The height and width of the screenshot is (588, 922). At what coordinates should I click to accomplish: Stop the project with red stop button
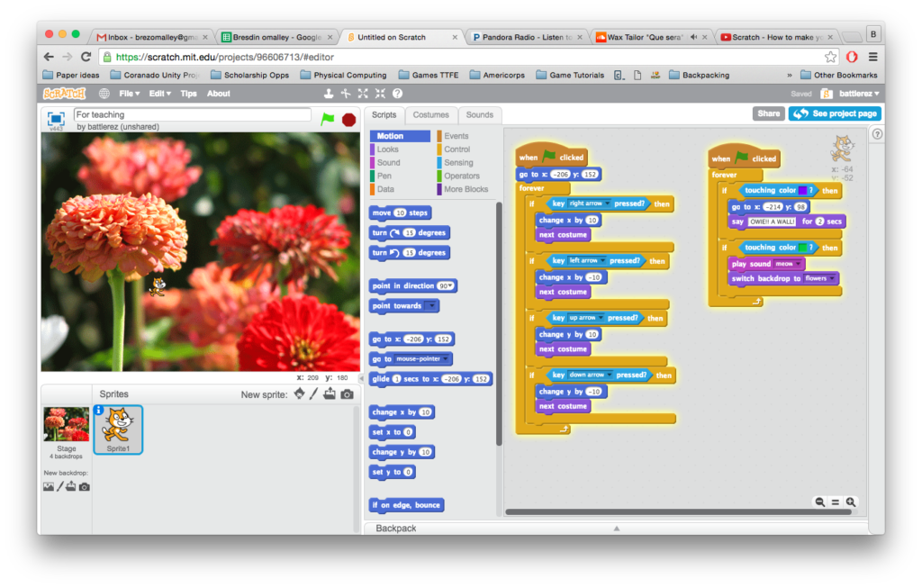[x=348, y=120]
